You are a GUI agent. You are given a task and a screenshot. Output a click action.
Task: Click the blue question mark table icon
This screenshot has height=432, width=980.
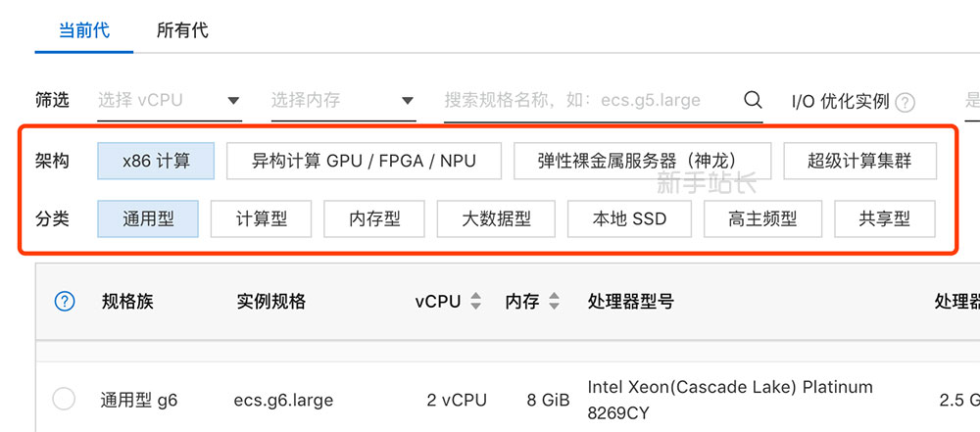(x=65, y=302)
